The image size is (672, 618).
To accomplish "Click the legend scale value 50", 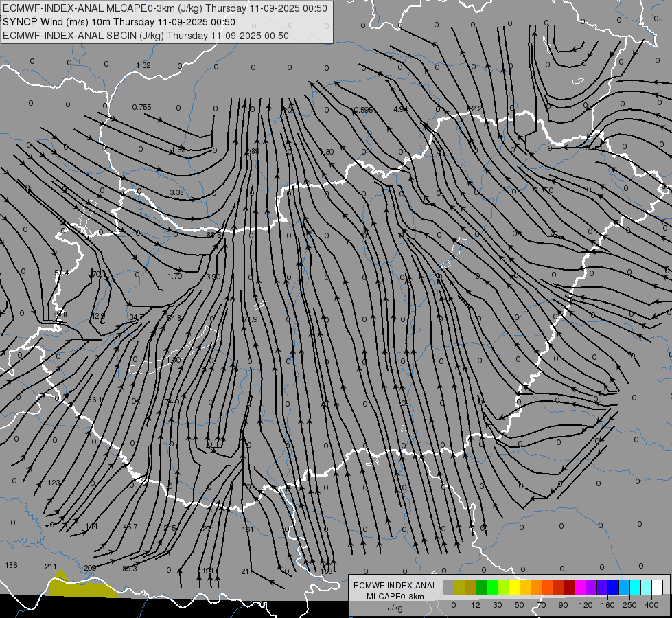I will [519, 605].
